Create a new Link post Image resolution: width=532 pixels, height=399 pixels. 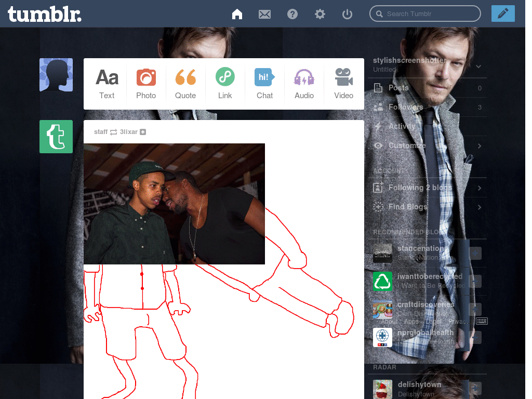coord(225,84)
